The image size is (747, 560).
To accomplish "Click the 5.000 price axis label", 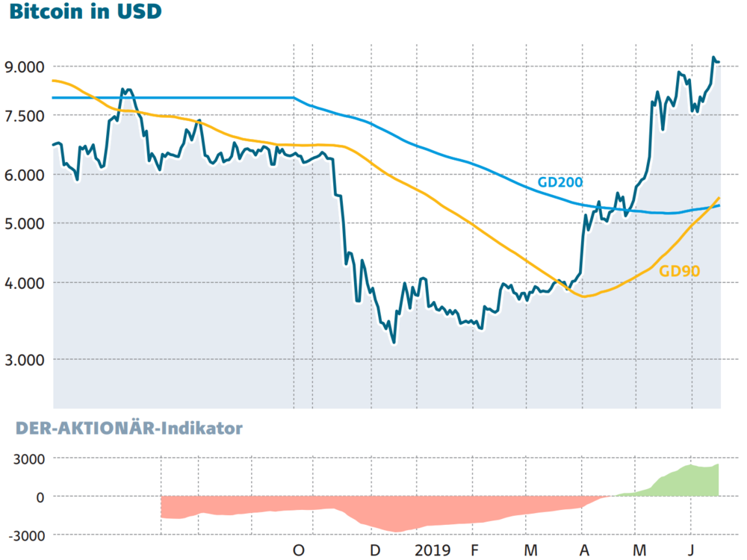I will point(25,223).
